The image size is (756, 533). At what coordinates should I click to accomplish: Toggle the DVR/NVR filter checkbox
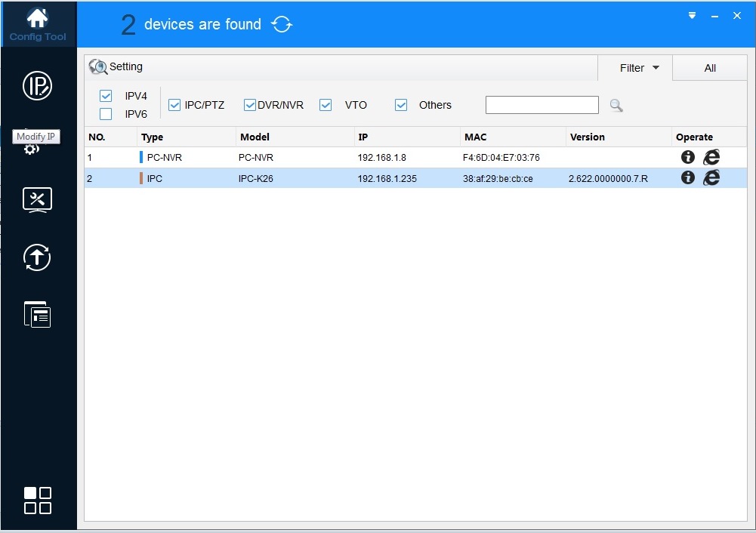(250, 105)
